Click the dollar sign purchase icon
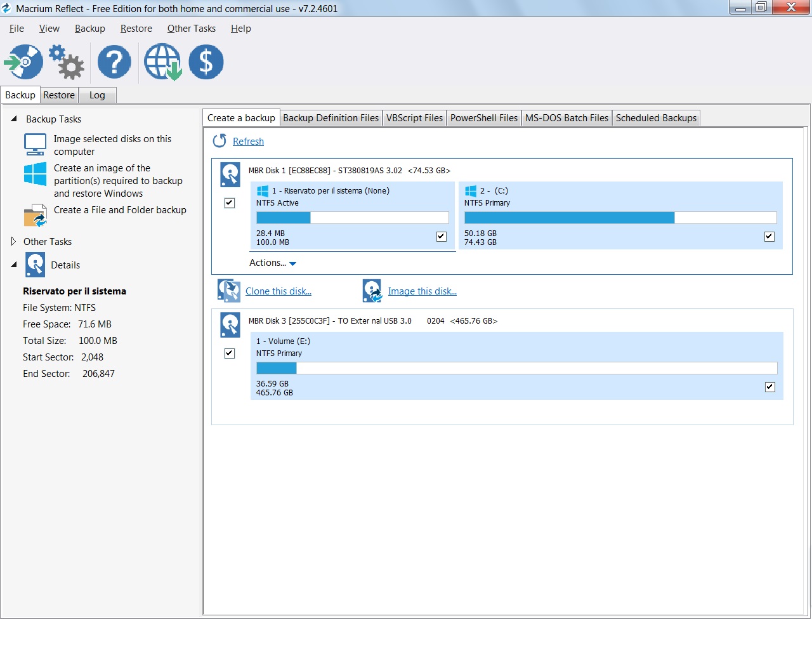 point(206,62)
